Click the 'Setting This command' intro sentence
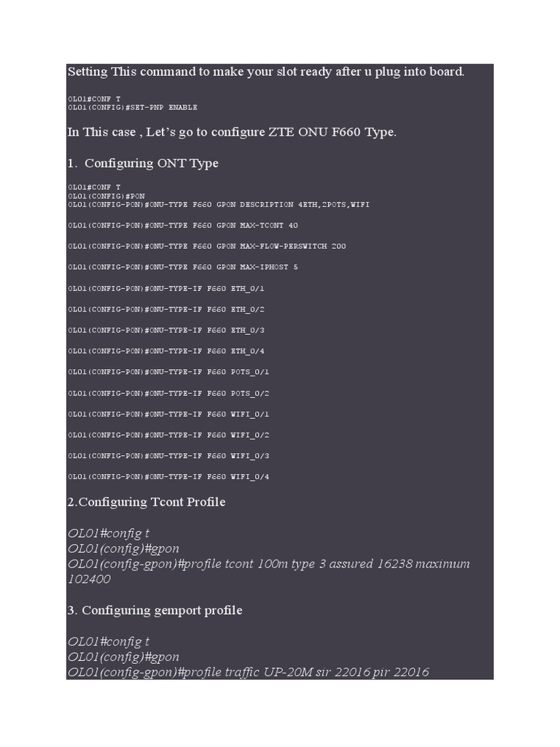This screenshot has height=747, width=560. pos(265,71)
